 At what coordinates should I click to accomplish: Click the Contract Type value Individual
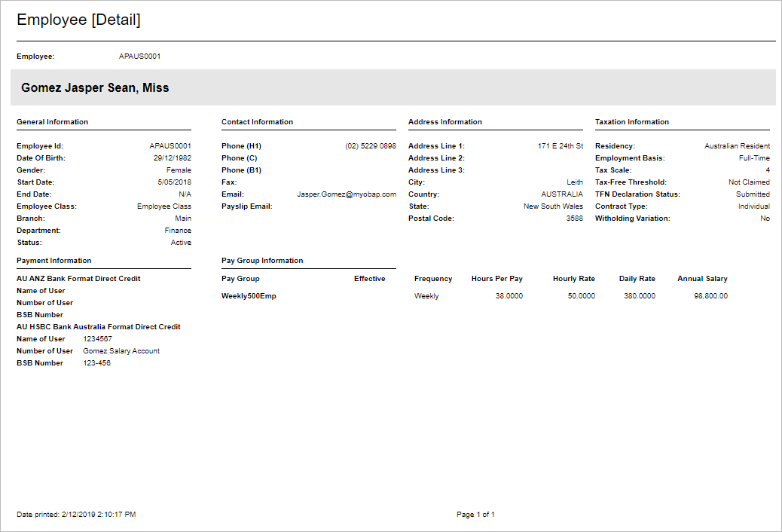coord(754,206)
